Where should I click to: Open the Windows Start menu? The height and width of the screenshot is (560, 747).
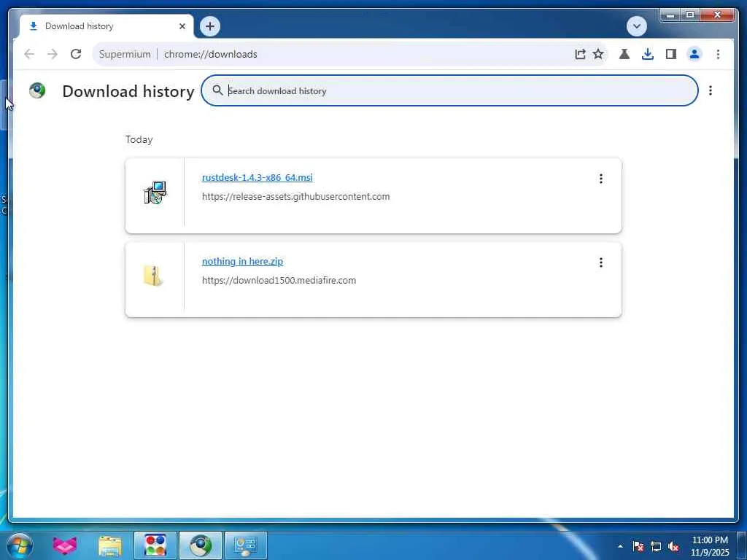(x=20, y=545)
